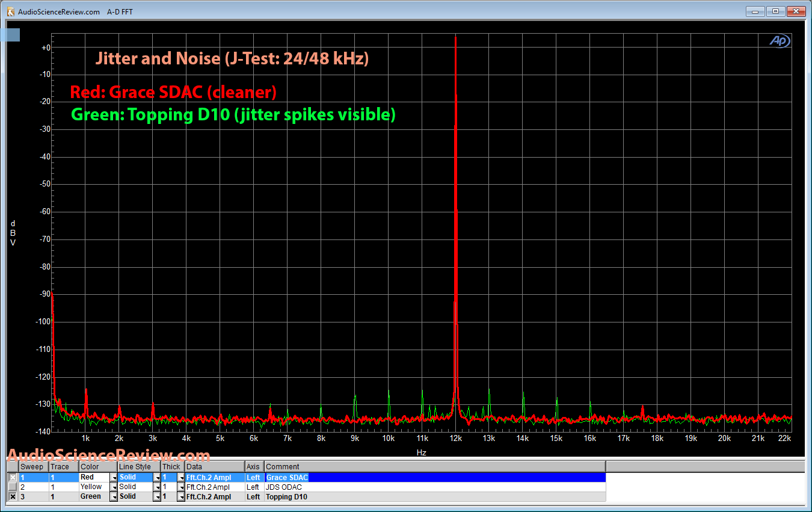Click the 'Jitter and Noise' graph title text

(x=232, y=59)
